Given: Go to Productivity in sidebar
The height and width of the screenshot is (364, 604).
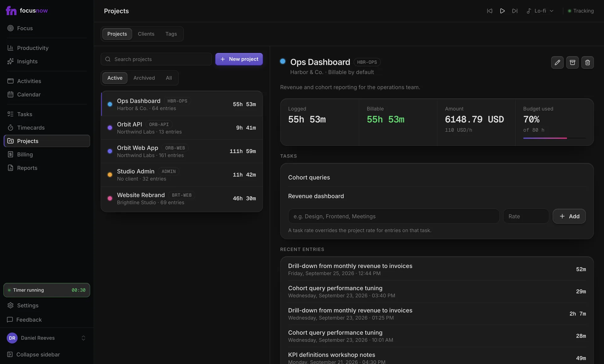Looking at the screenshot, I should pos(47,48).
